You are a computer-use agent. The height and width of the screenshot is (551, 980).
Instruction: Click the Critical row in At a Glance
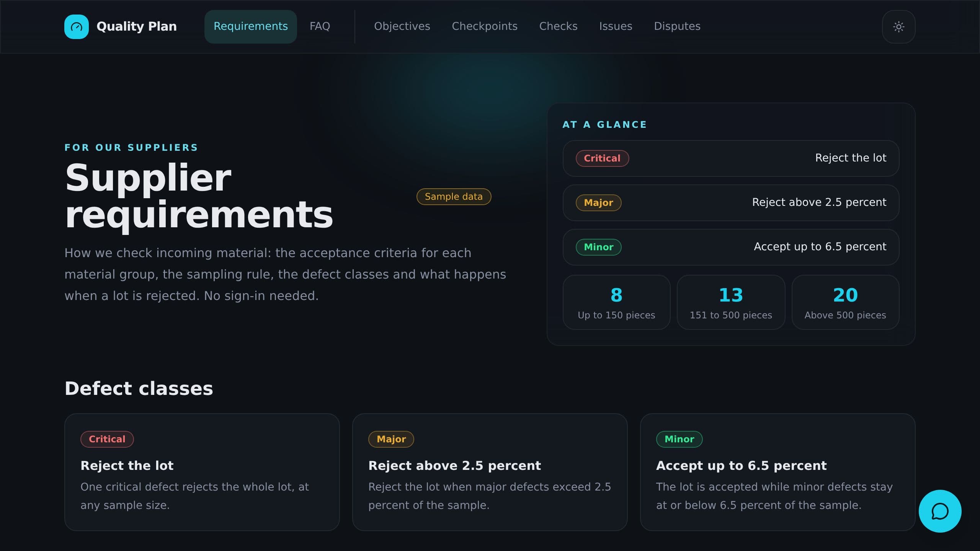tap(731, 158)
